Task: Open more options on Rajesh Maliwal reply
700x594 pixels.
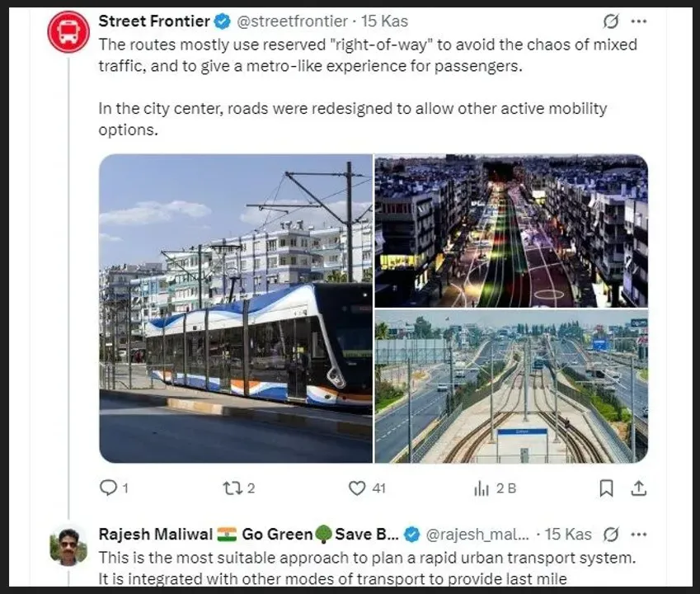Action: [x=639, y=534]
